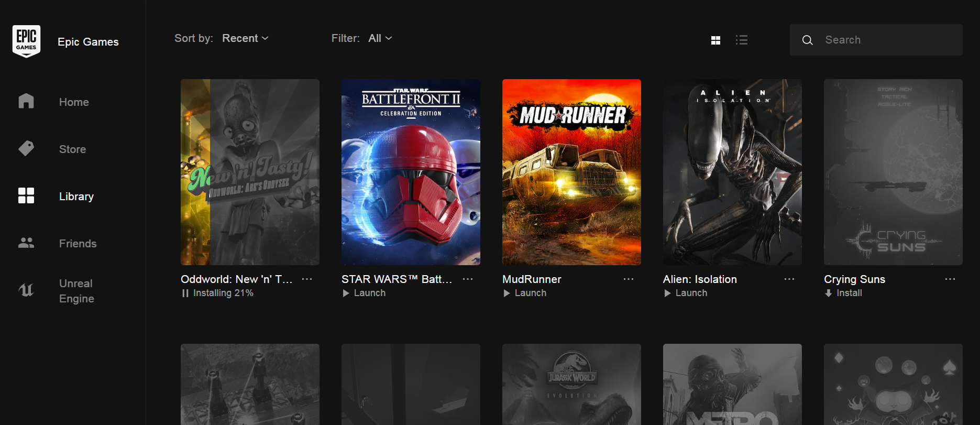The image size is (980, 425).
Task: Click the search magnifier icon
Action: (807, 40)
